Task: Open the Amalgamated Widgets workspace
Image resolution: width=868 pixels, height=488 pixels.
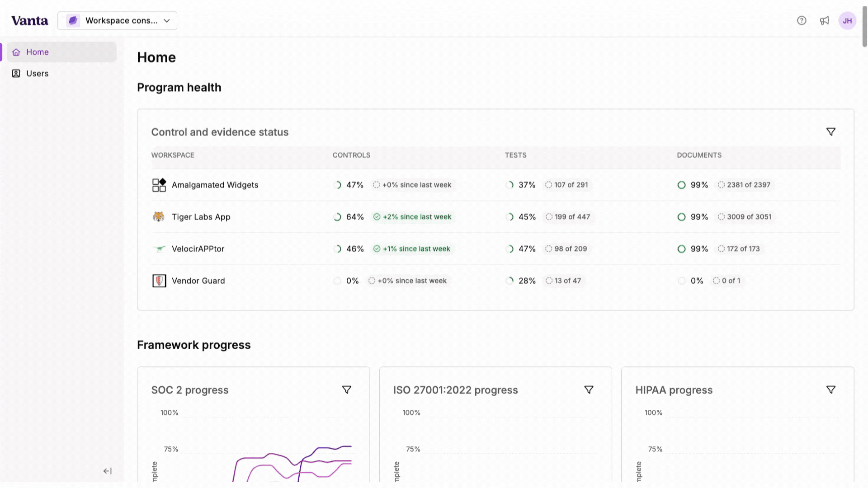Action: (x=215, y=185)
